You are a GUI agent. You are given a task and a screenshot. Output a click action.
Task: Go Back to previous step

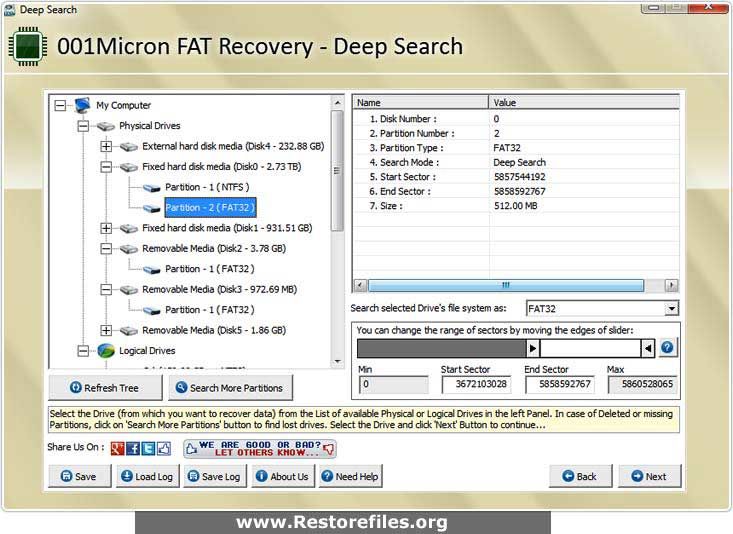[x=580, y=476]
